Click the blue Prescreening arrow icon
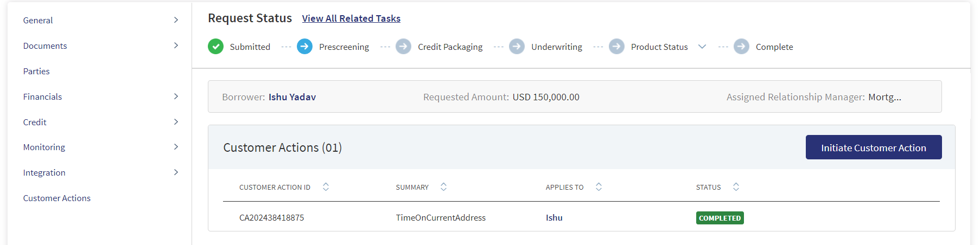The height and width of the screenshot is (245, 980). pos(304,47)
